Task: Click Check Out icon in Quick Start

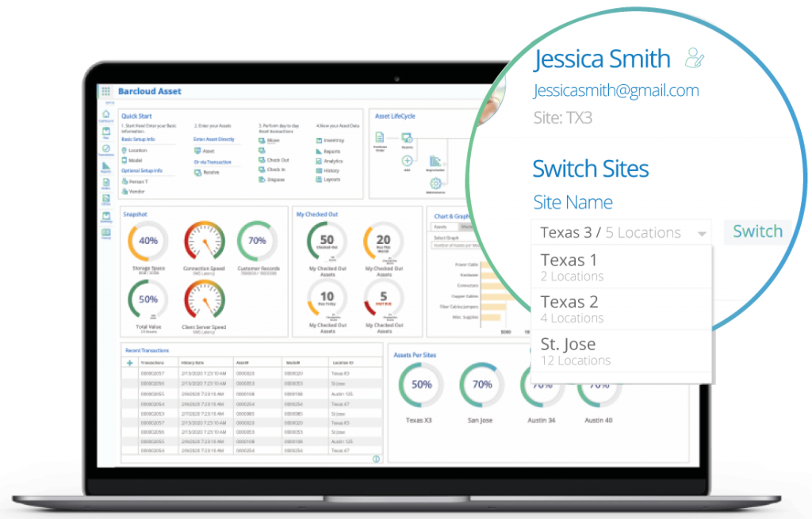Action: 262,160
